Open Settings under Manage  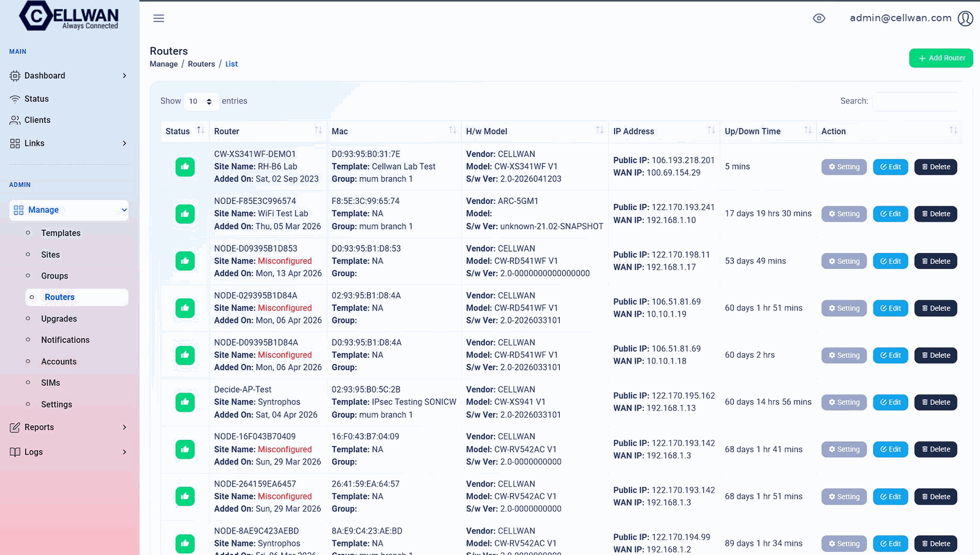point(56,405)
